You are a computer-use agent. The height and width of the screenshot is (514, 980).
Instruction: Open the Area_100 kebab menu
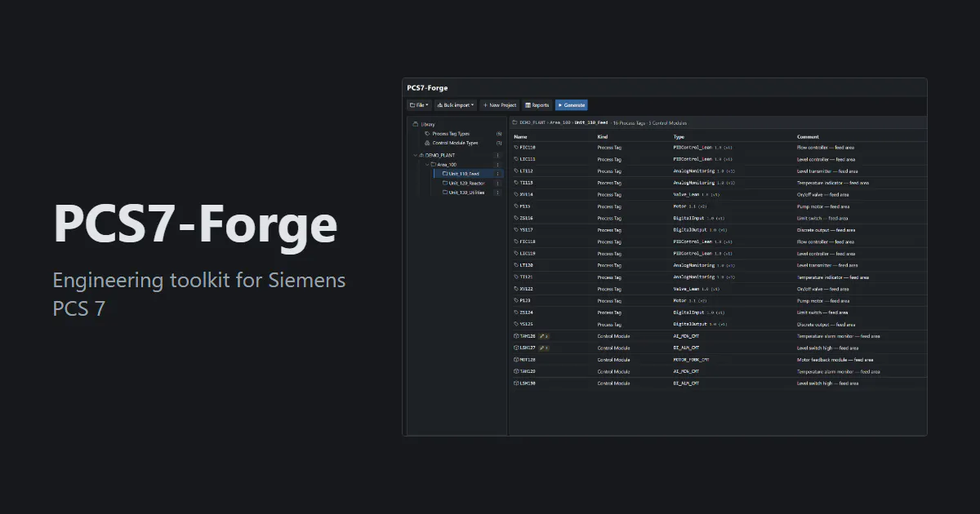tap(497, 164)
